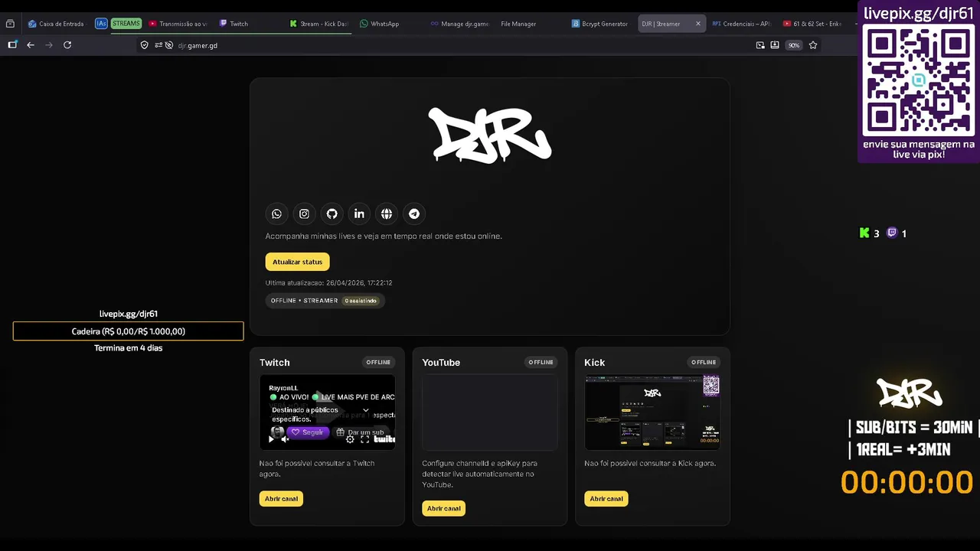Reload the page with refresh icon
Image resolution: width=980 pixels, height=551 pixels.
tap(67, 45)
